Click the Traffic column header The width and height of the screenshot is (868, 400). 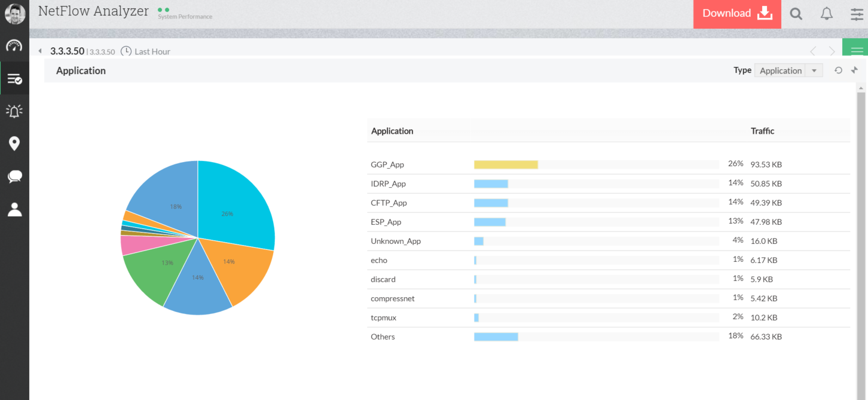tap(762, 131)
